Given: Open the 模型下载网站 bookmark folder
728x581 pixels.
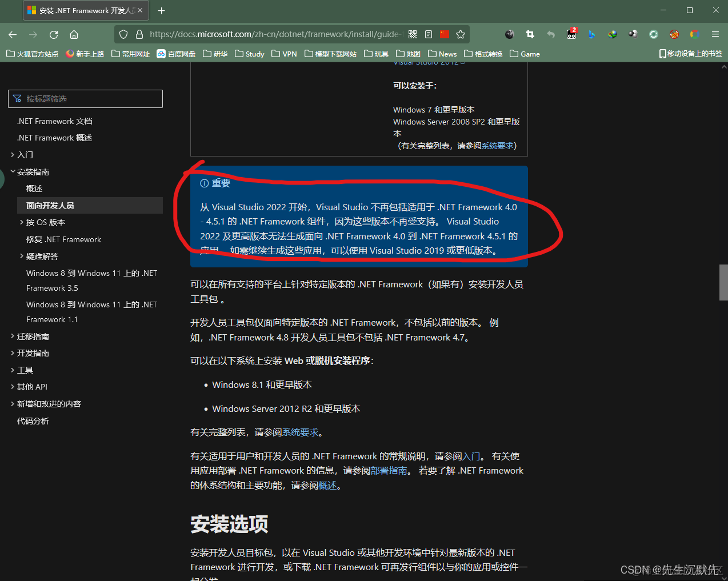Looking at the screenshot, I should pos(331,54).
